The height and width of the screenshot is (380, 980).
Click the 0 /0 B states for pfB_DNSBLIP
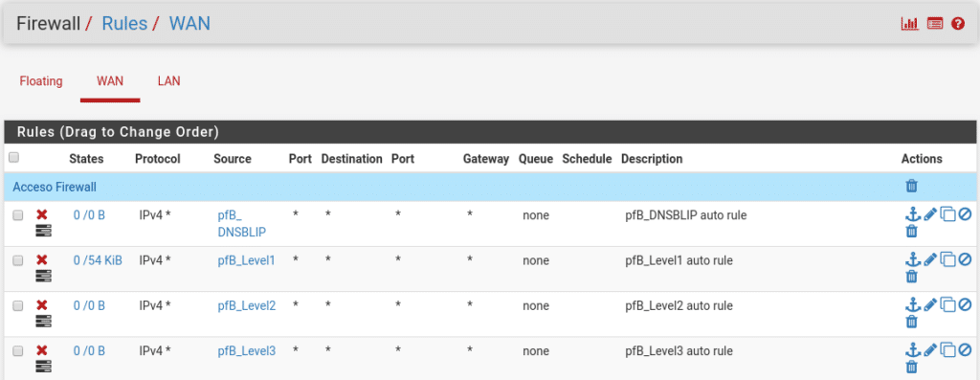point(89,215)
